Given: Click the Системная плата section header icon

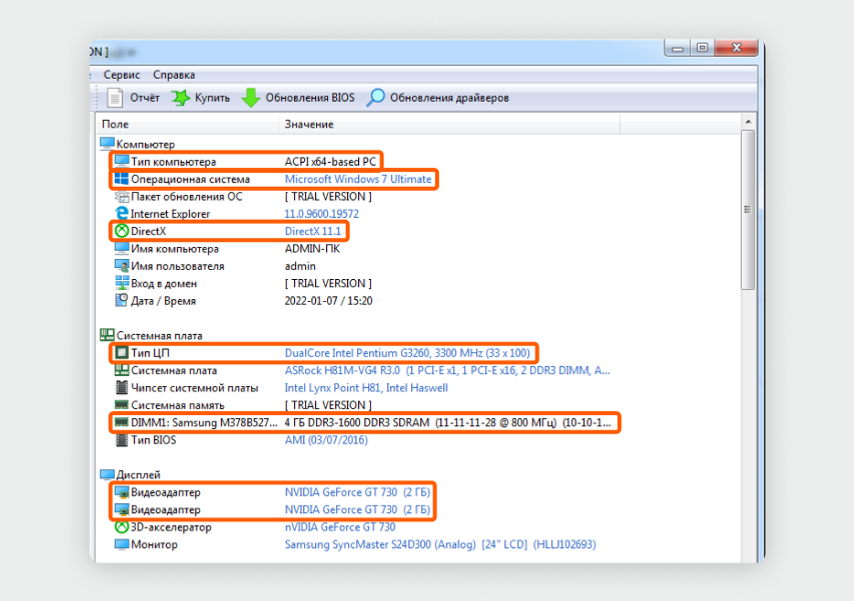Looking at the screenshot, I should click(107, 335).
